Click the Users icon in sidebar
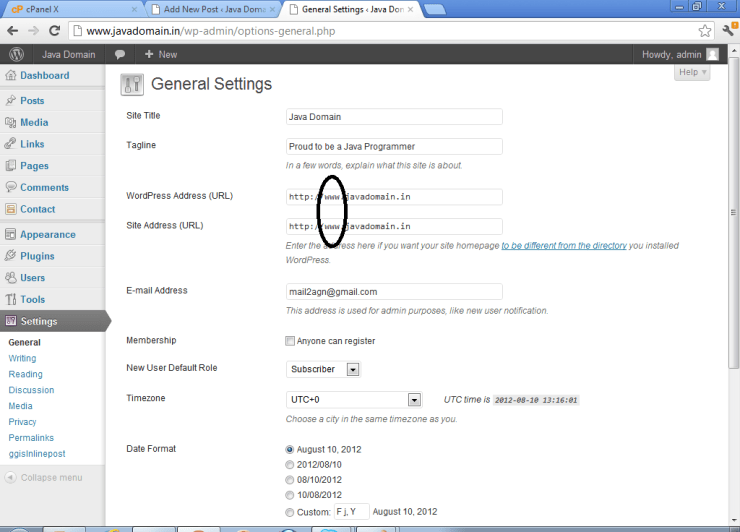 pyautogui.click(x=10, y=277)
